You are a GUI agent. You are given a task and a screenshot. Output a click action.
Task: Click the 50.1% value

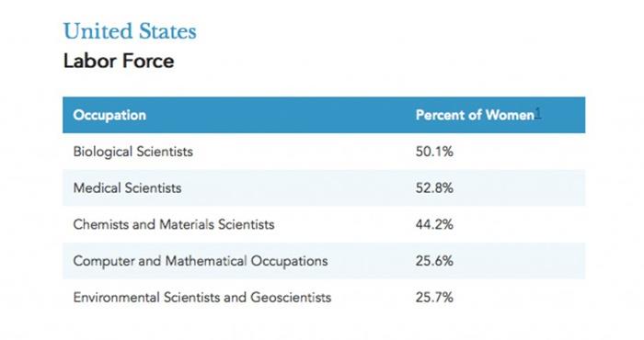(x=434, y=152)
